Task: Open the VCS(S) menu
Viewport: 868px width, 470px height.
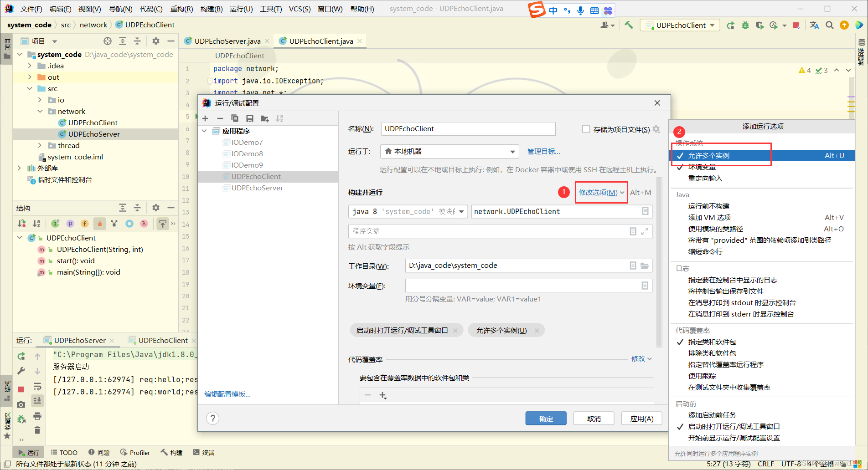Action: point(300,9)
